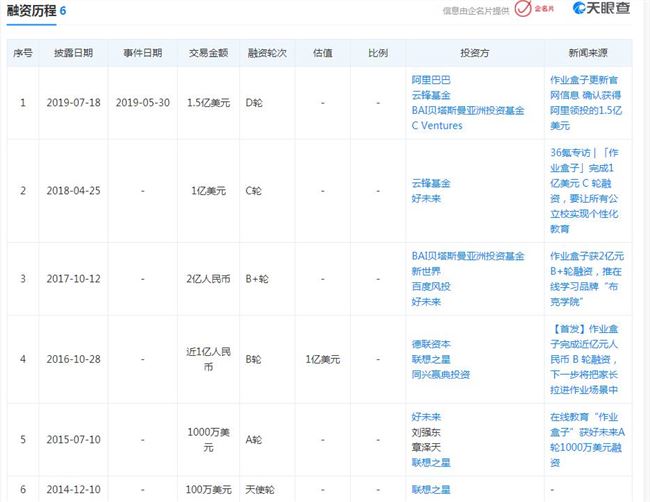The image size is (650, 502).
Task: Select event date 2019-05-30
Action: (x=143, y=102)
